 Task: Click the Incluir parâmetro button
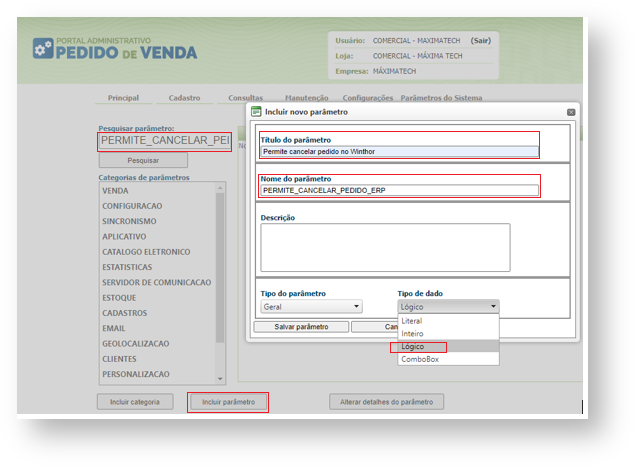[228, 402]
